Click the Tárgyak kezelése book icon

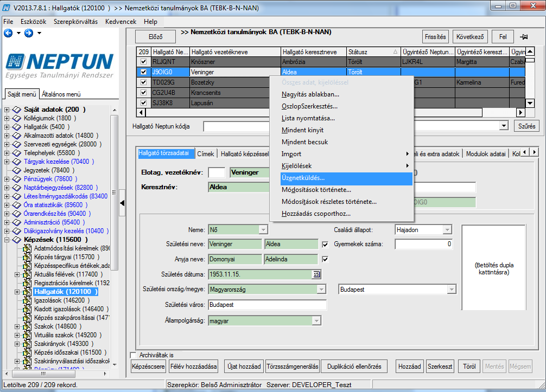(17, 162)
